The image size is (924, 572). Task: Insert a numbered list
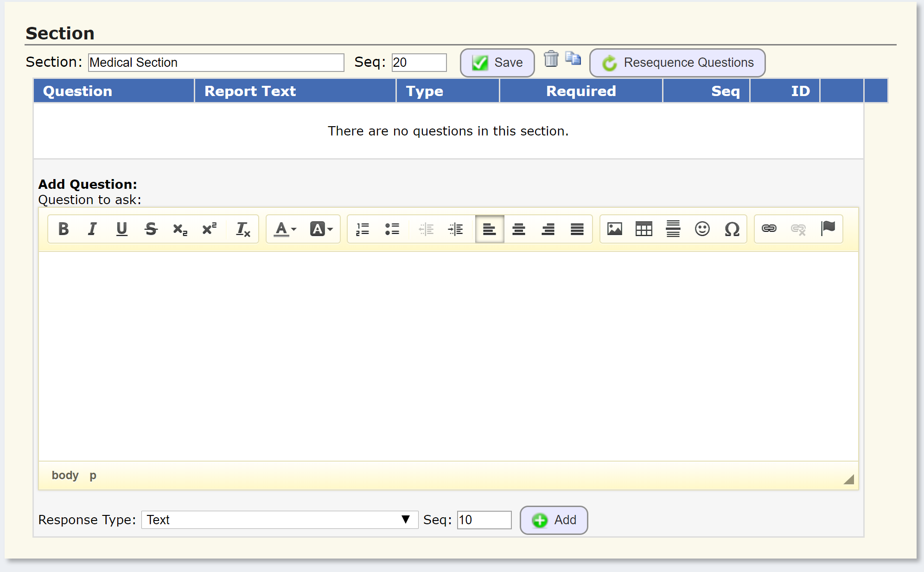coord(362,229)
